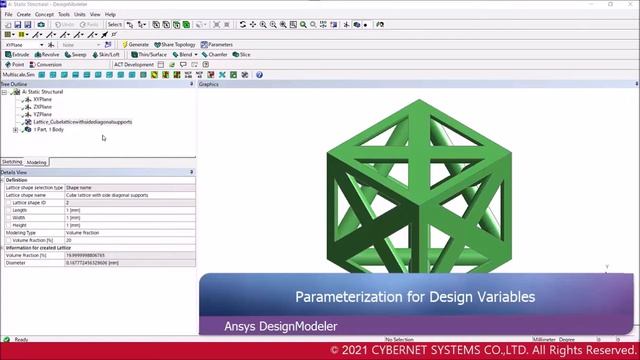The height and width of the screenshot is (360, 640).
Task: Select the Rotate view tool
Action: (243, 24)
